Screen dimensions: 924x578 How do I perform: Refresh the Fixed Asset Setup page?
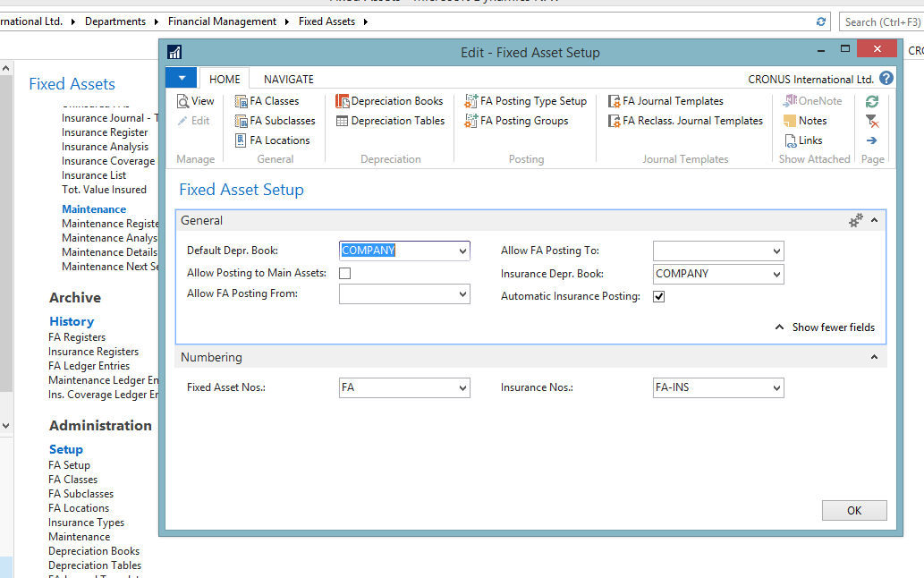pos(870,101)
